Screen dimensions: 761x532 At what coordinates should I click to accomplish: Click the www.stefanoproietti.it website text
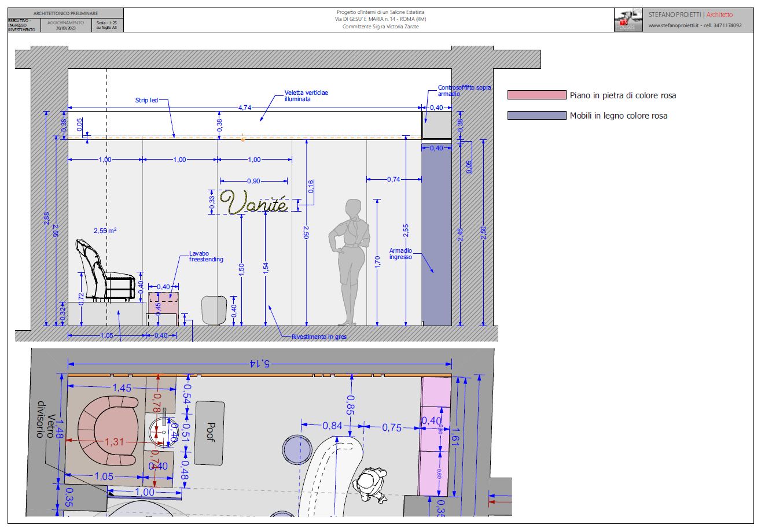click(x=674, y=25)
